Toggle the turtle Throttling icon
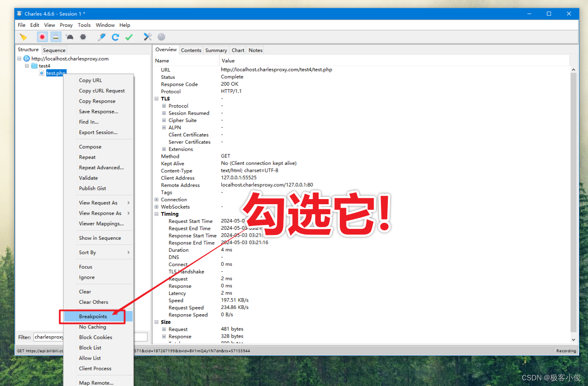This screenshot has width=588, height=386. tap(70, 37)
